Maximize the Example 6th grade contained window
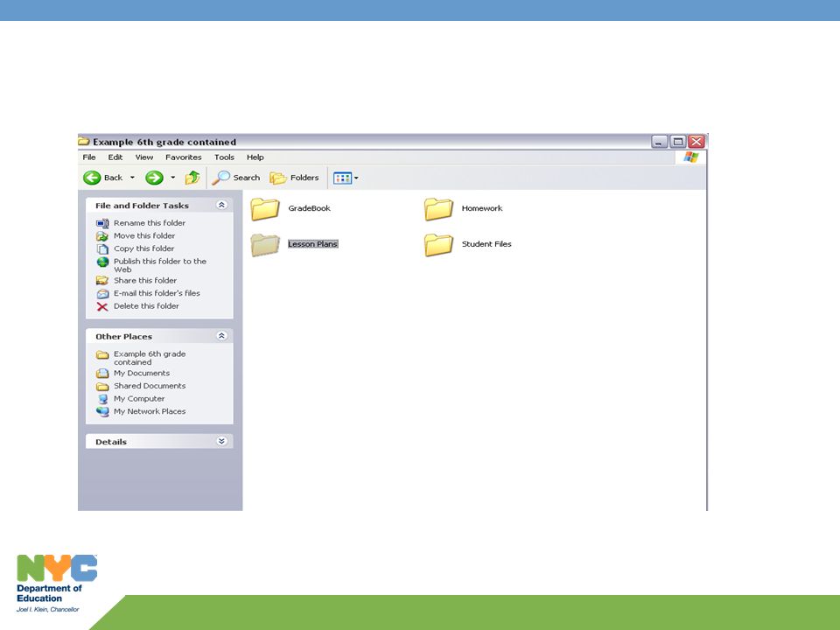The width and height of the screenshot is (840, 630). pyautogui.click(x=677, y=142)
